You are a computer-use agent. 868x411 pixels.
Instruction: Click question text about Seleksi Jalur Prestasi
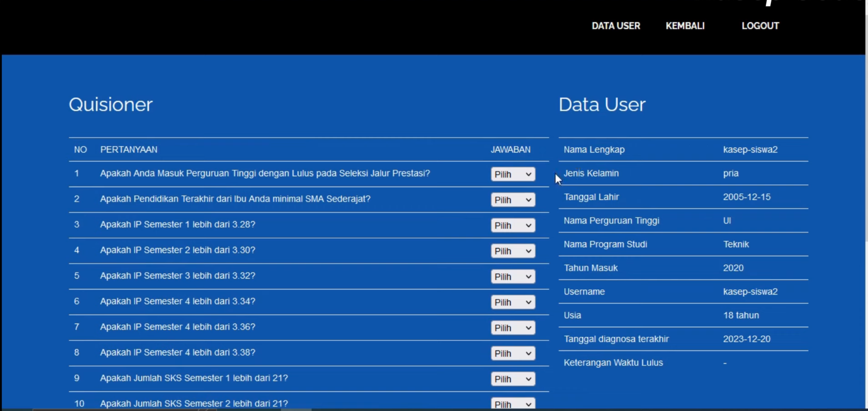265,173
